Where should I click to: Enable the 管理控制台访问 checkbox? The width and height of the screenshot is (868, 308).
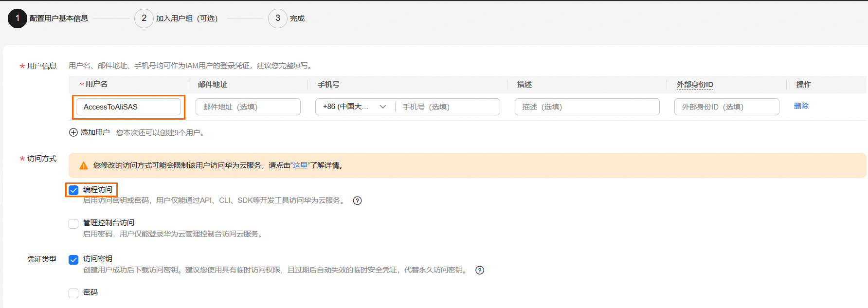point(73,224)
